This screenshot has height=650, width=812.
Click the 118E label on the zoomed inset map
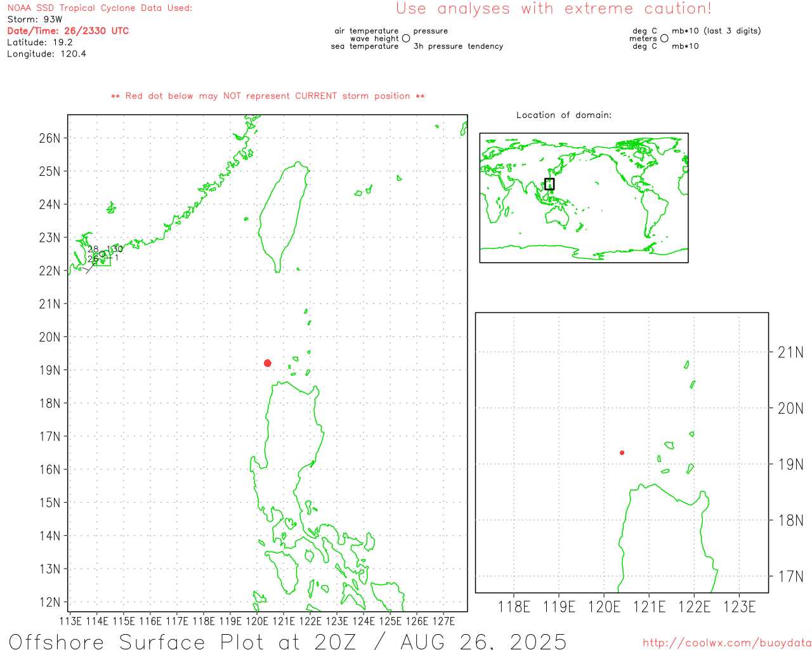(514, 607)
